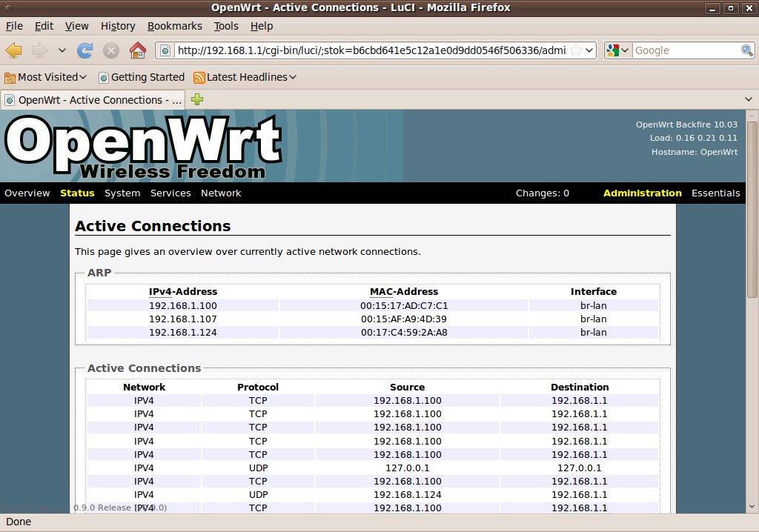Open the System section link
The width and height of the screenshot is (759, 532).
(x=122, y=193)
